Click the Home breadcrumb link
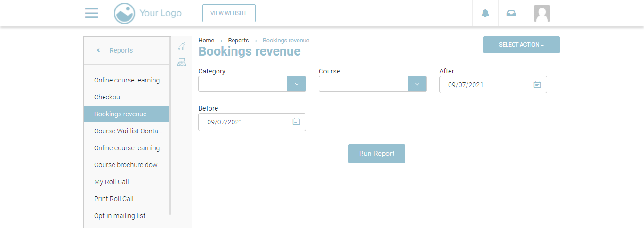 pos(206,41)
